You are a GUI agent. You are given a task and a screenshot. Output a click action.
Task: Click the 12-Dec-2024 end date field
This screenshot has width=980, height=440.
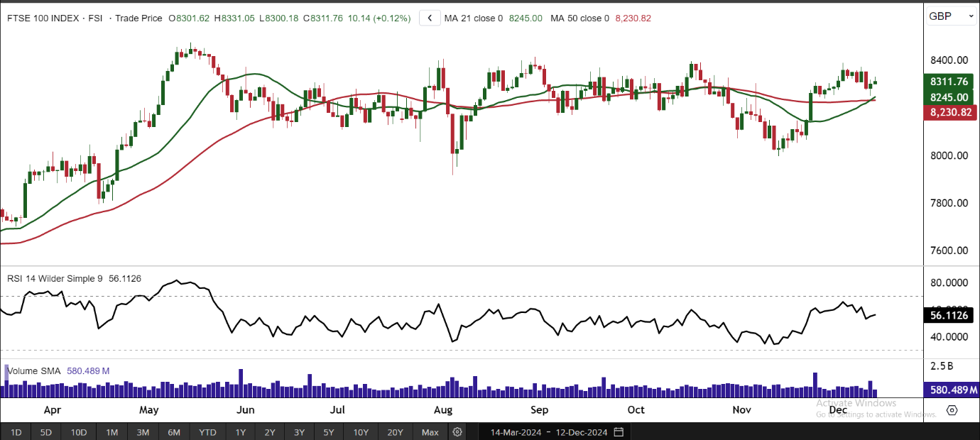[x=582, y=432]
